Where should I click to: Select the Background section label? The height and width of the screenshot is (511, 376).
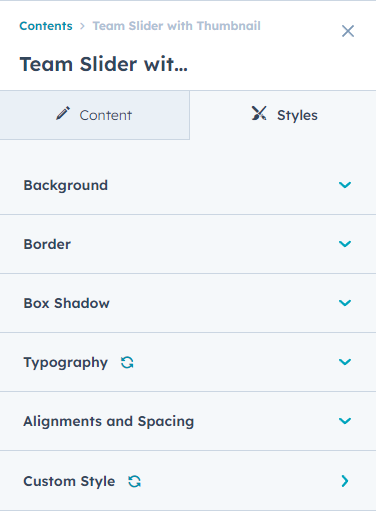(66, 185)
